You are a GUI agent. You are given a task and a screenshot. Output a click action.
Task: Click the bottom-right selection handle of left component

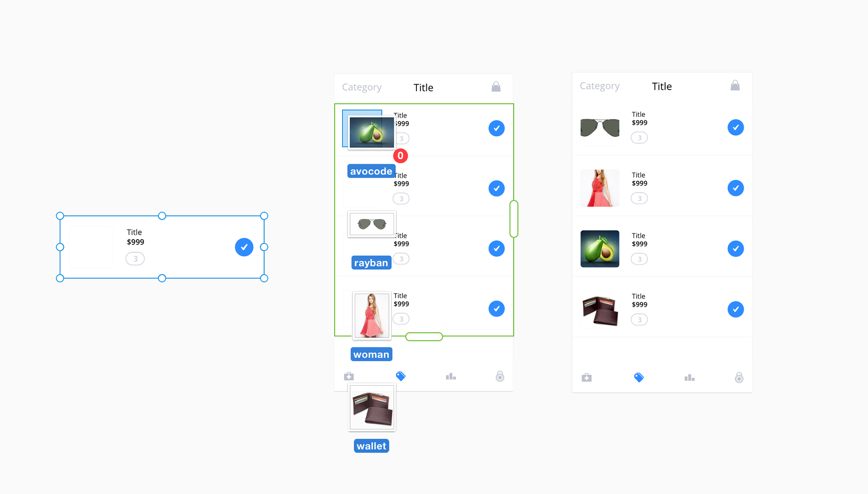click(264, 278)
